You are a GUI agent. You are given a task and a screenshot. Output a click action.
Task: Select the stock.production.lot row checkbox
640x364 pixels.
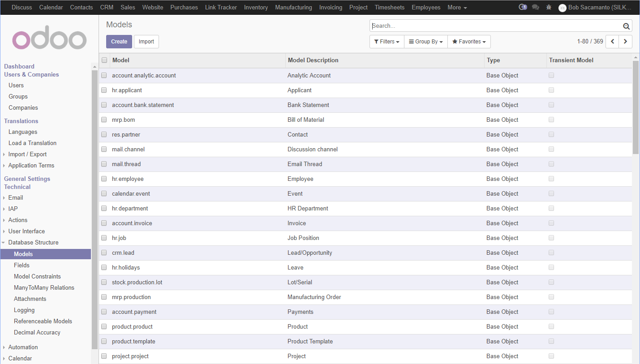pos(104,282)
